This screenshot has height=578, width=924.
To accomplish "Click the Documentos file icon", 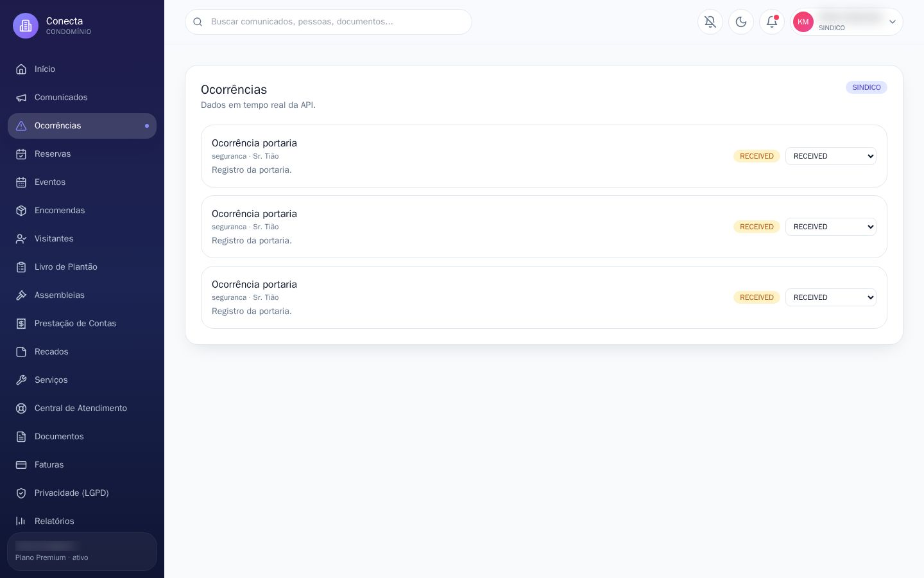I will (21, 437).
